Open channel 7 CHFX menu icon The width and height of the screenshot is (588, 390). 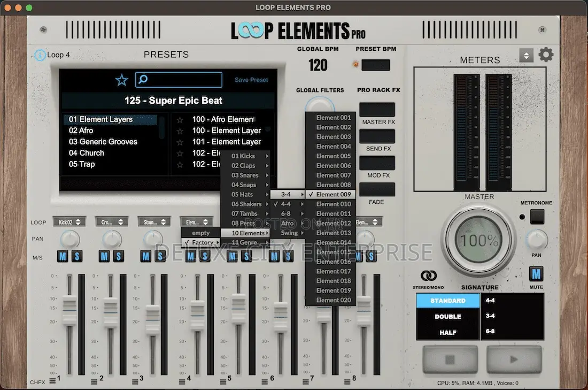click(x=306, y=382)
